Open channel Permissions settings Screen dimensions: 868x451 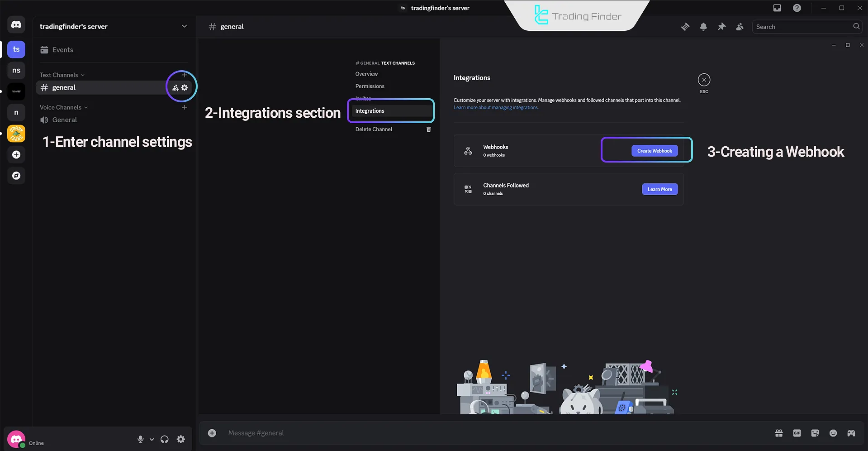370,86
